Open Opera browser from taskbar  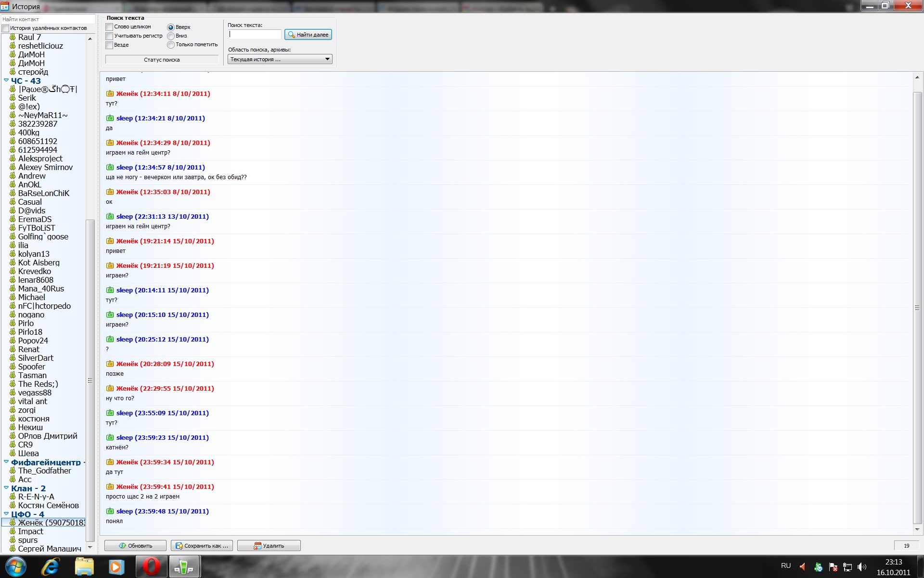coord(151,567)
